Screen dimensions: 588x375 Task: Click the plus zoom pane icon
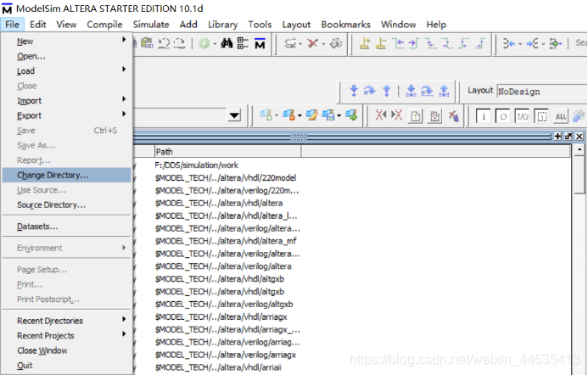pyautogui.click(x=558, y=137)
